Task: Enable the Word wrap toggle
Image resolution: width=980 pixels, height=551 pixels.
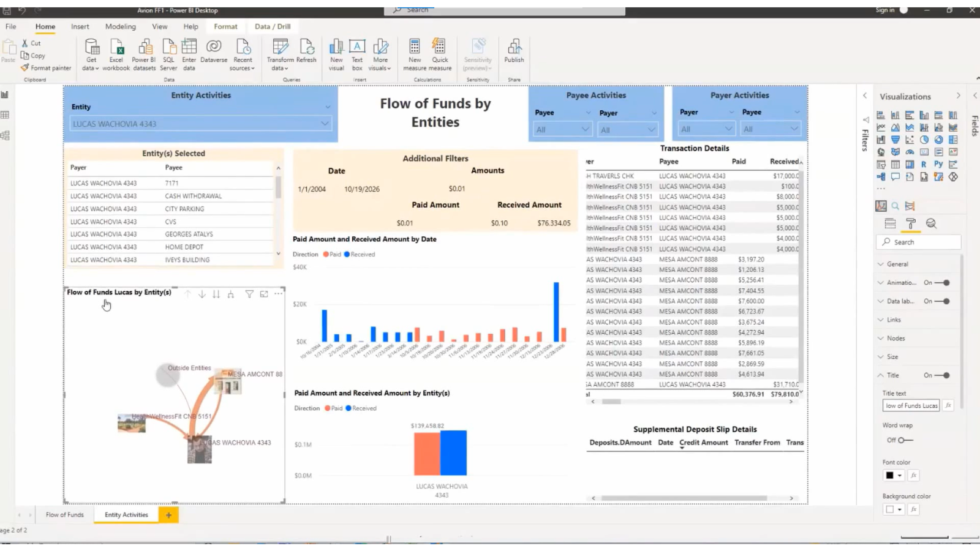Action: (905, 440)
